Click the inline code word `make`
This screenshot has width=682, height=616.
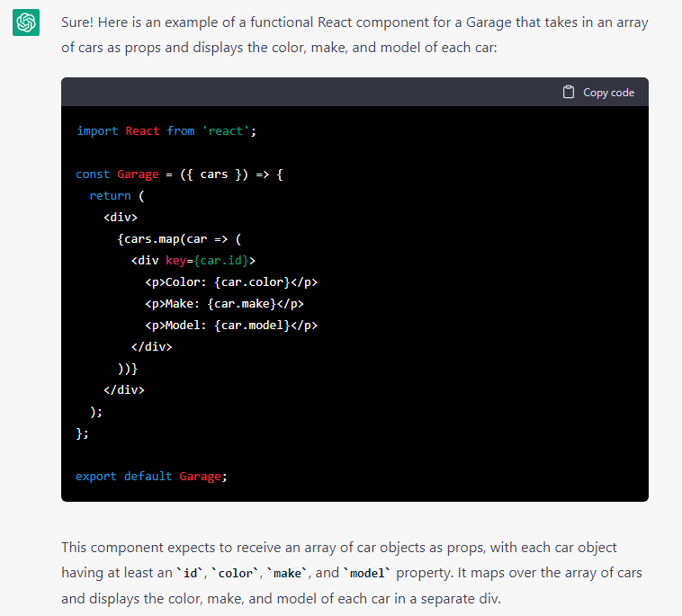(287, 574)
